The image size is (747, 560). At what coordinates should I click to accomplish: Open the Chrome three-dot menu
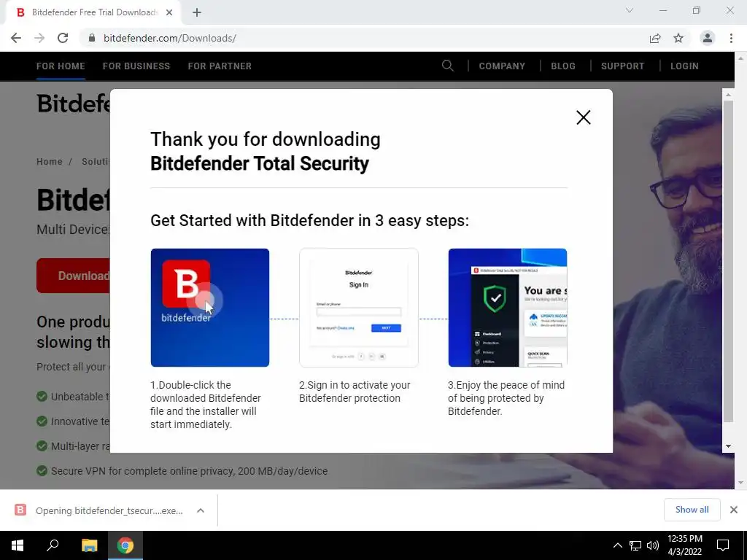731,38
